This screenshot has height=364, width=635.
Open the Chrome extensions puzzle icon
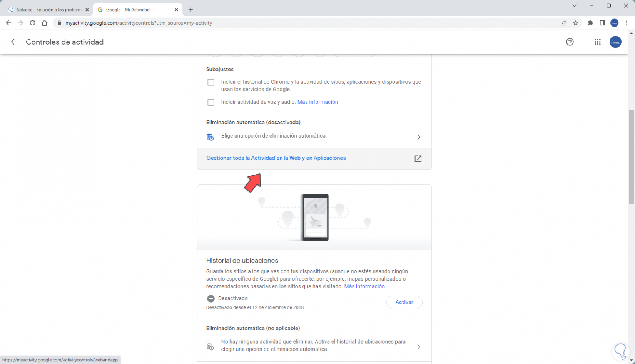coord(590,23)
